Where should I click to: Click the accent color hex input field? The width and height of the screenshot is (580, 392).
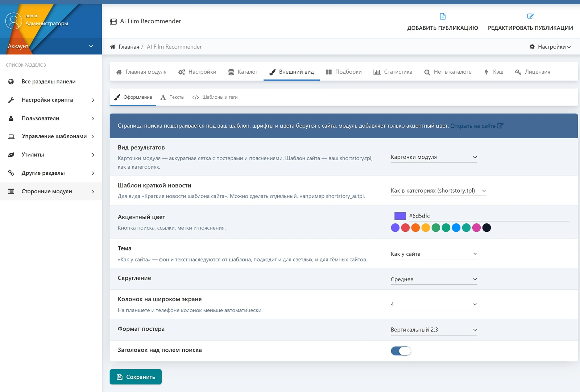(x=489, y=216)
